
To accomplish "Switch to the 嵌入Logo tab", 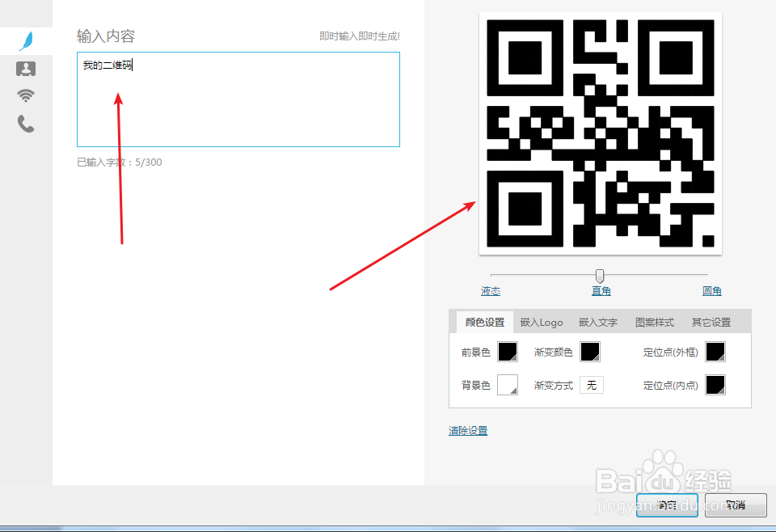I will [542, 323].
